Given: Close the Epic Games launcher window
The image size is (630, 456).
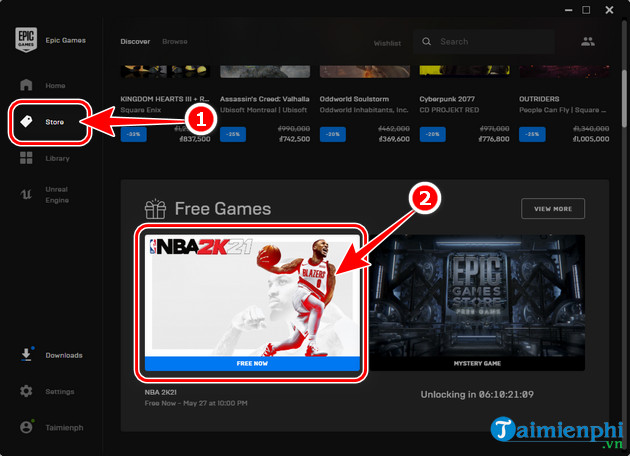Looking at the screenshot, I should [609, 10].
